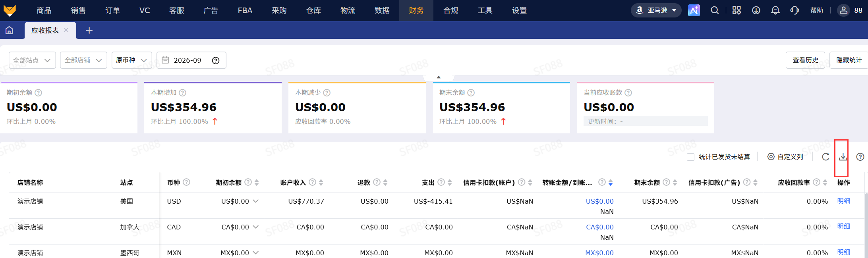This screenshot has width=868, height=258.
Task: Open the global search magnifier icon
Action: (715, 10)
